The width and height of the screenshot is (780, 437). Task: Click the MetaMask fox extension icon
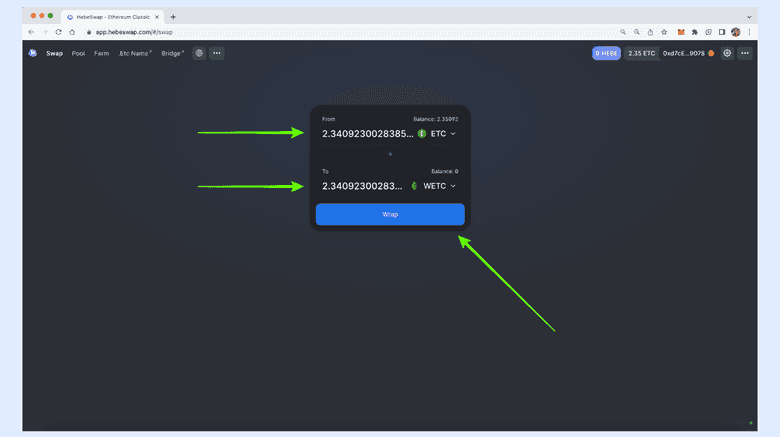click(x=681, y=32)
